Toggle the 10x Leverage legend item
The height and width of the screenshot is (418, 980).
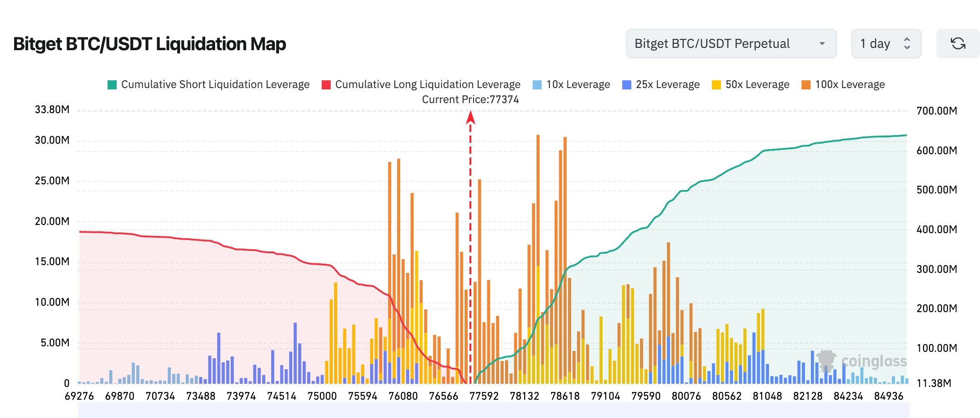(571, 84)
